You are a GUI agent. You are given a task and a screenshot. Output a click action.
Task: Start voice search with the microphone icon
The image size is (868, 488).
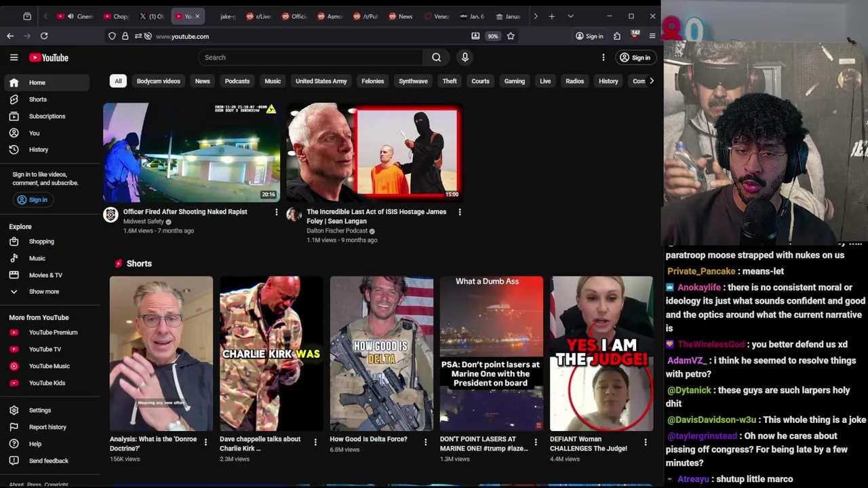(x=465, y=58)
